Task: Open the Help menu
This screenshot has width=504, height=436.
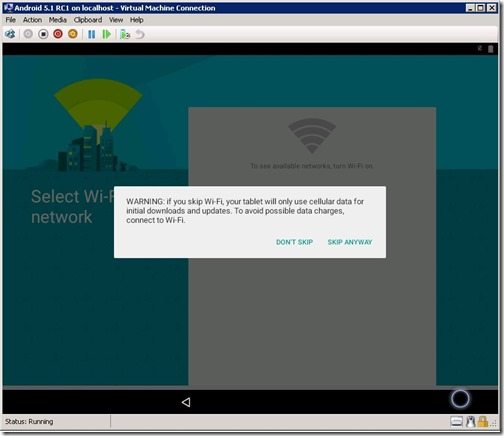Action: 137,20
